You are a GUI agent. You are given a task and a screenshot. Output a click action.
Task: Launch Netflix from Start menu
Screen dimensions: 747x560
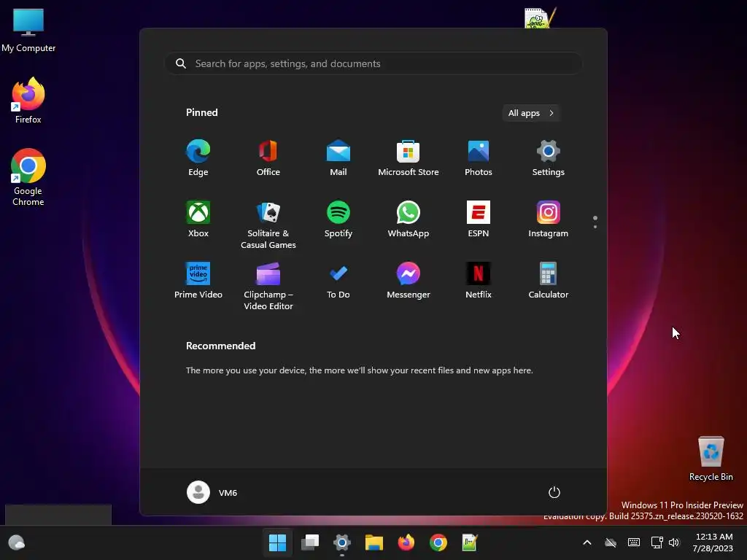[479, 281]
